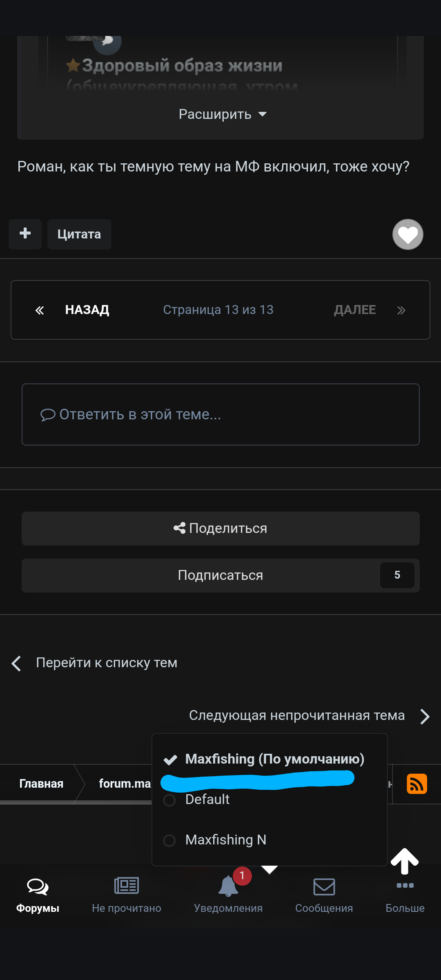
Task: Select the Maxfishing N theme option
Action: (169, 840)
